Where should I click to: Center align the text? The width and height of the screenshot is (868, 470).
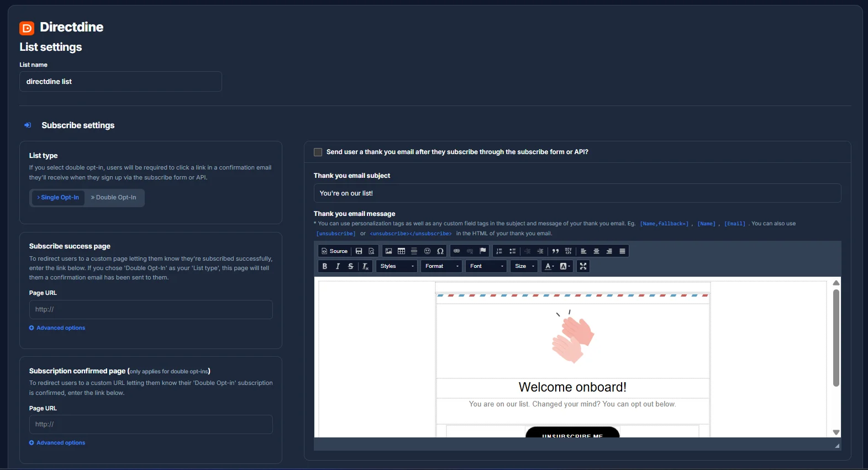[x=596, y=251]
